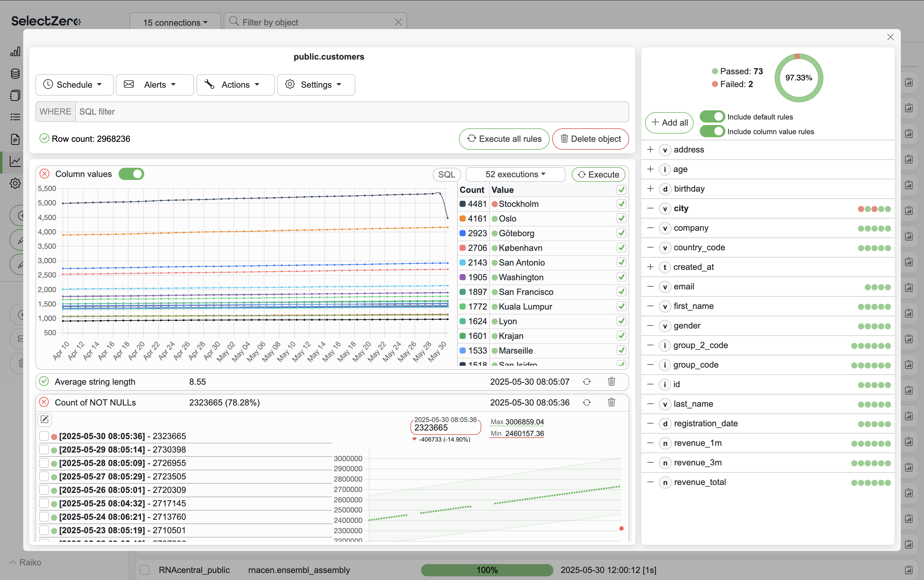
Task: Click Execute all rules button
Action: 504,139
